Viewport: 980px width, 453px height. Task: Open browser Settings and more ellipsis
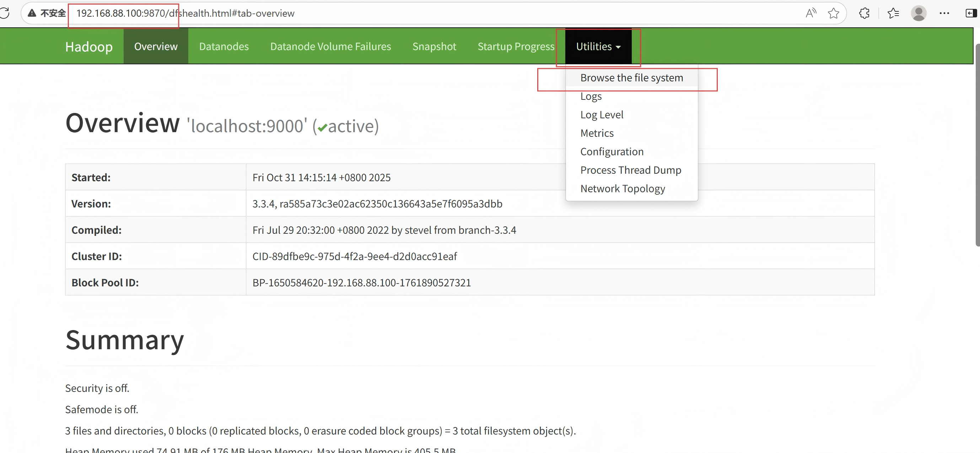(x=944, y=13)
